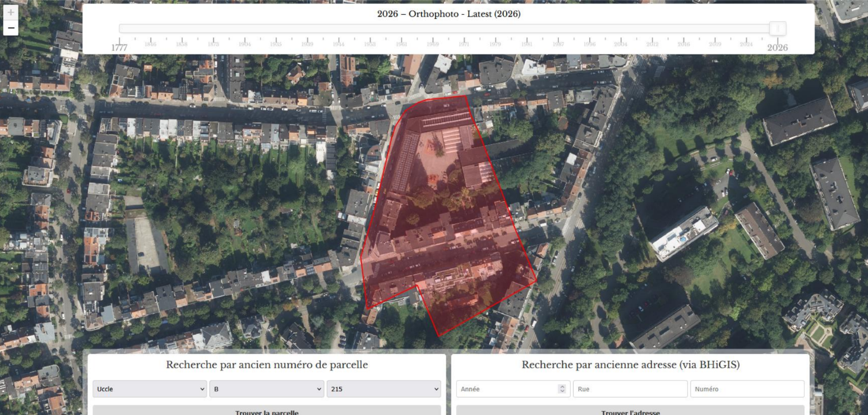Image resolution: width=868 pixels, height=415 pixels.
Task: Open the parcel number dropdown showing 215
Action: point(383,389)
